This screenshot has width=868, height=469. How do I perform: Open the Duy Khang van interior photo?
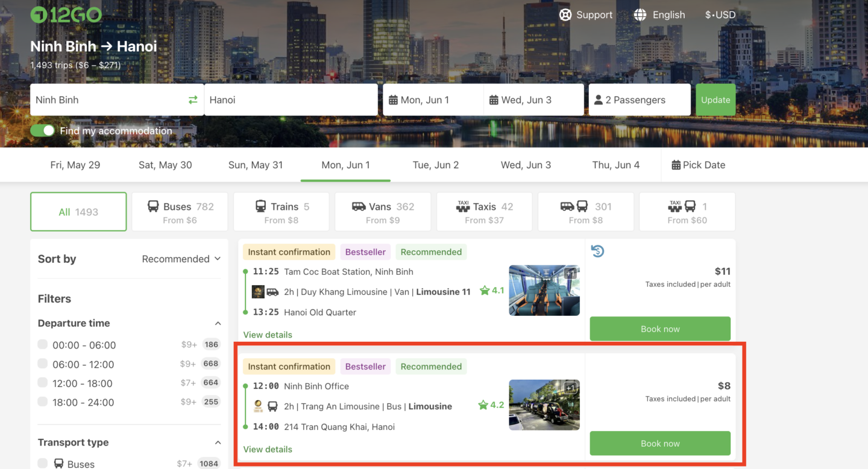(x=544, y=291)
